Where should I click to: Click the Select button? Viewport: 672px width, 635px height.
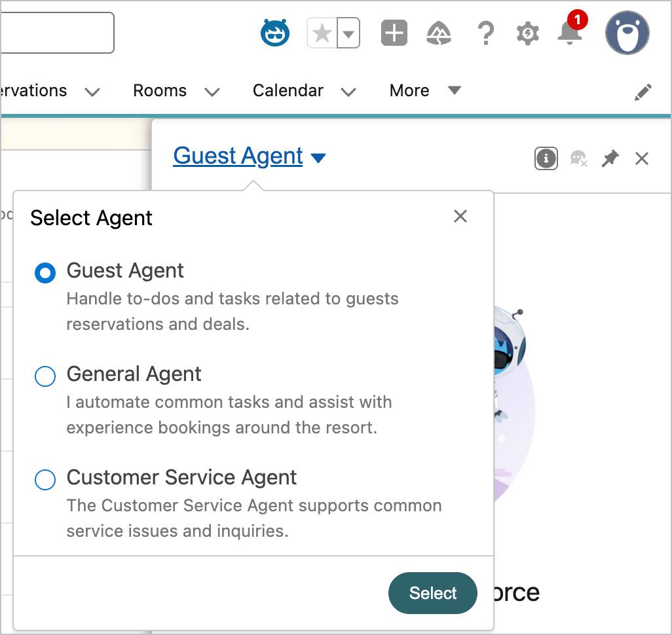tap(432, 593)
